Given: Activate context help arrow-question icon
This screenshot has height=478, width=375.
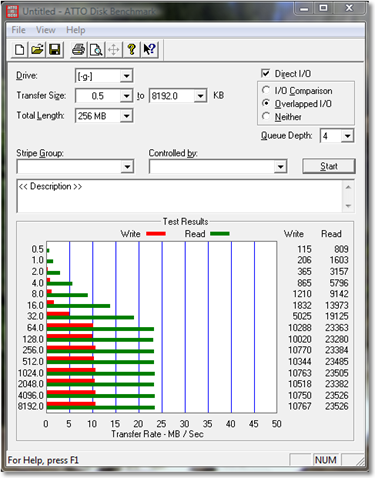Looking at the screenshot, I should pyautogui.click(x=149, y=50).
